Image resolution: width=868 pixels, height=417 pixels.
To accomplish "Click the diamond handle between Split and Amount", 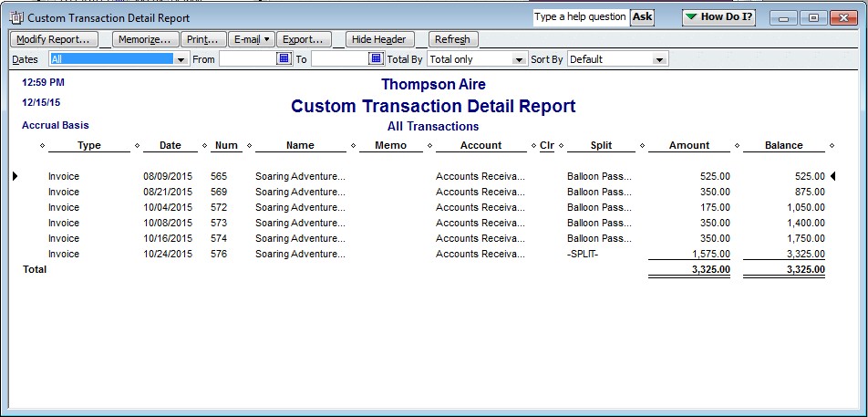I will tap(641, 146).
